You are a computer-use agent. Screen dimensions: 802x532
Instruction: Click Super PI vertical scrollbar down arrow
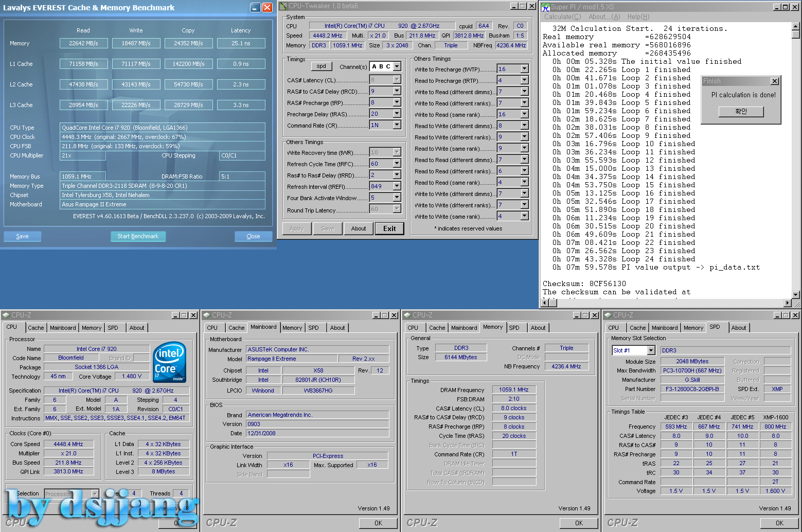796,295
